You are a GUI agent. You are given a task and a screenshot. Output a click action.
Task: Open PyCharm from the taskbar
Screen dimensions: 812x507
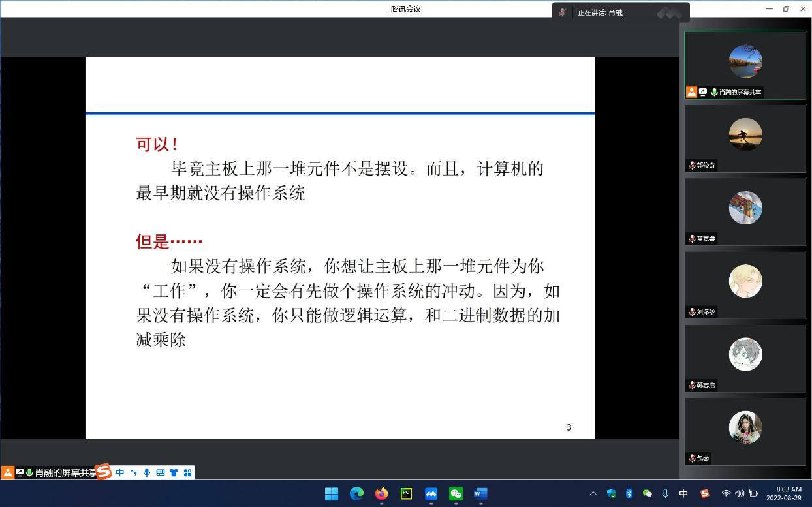tap(406, 494)
